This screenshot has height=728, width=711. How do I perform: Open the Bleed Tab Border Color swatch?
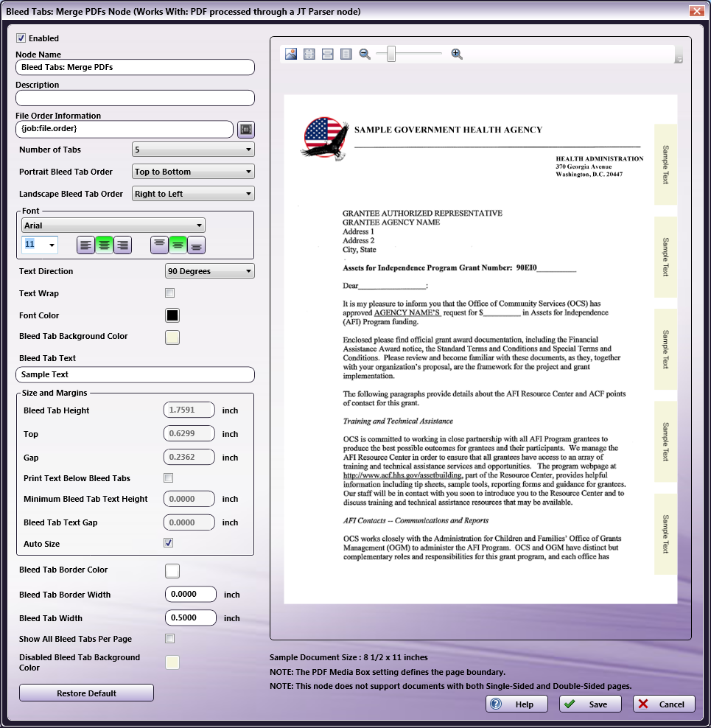point(172,571)
